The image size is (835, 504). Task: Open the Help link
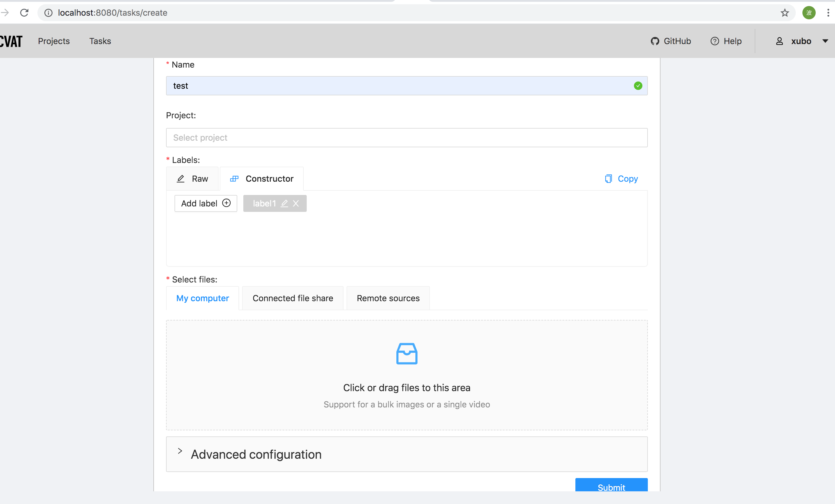726,41
